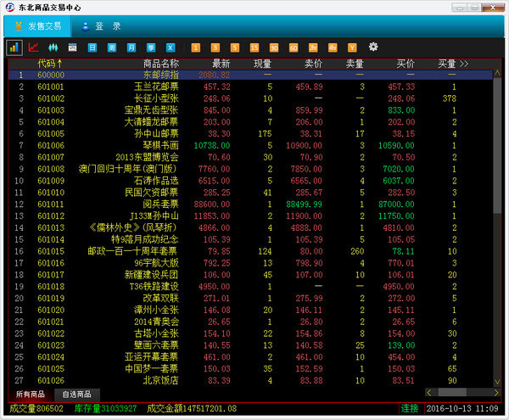Select the 石涛作品选 row
Screen dimensions: 509x420
point(250,181)
